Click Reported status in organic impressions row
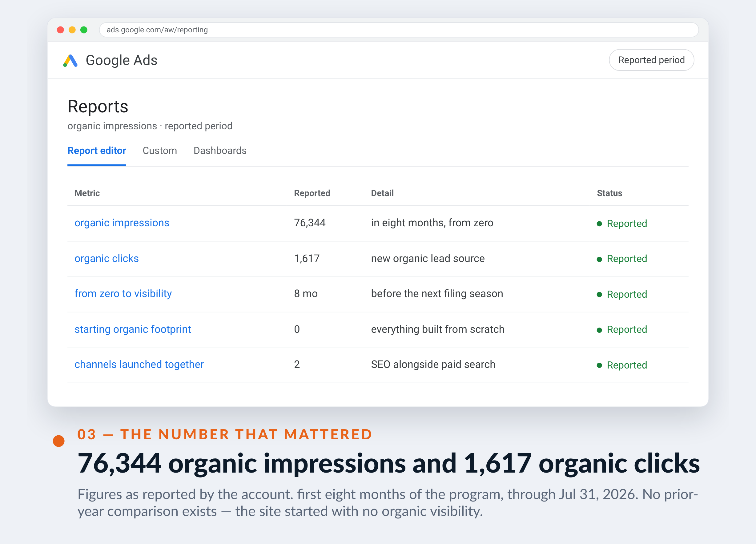 tap(622, 223)
